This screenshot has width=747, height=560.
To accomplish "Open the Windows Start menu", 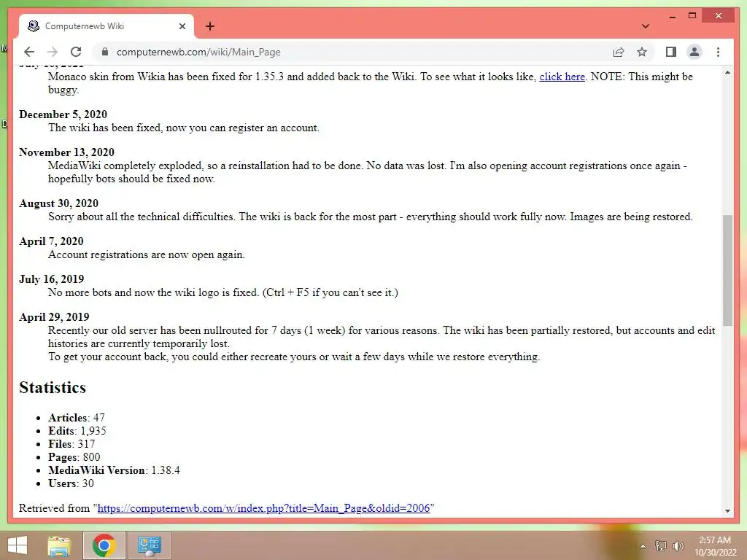I will pyautogui.click(x=18, y=545).
